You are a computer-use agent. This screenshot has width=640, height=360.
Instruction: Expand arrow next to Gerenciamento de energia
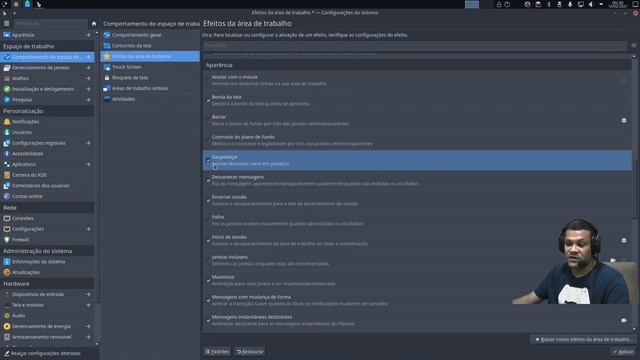[x=89, y=326]
